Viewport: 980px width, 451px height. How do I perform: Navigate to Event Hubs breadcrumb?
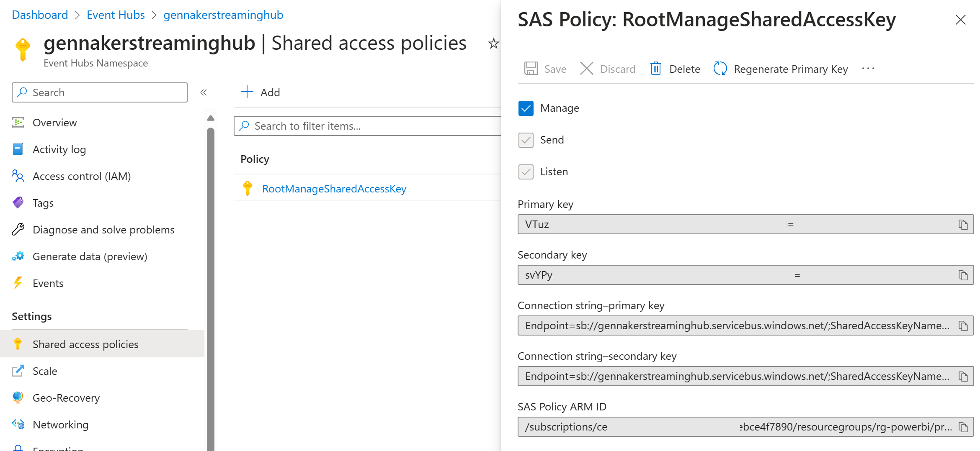(116, 15)
